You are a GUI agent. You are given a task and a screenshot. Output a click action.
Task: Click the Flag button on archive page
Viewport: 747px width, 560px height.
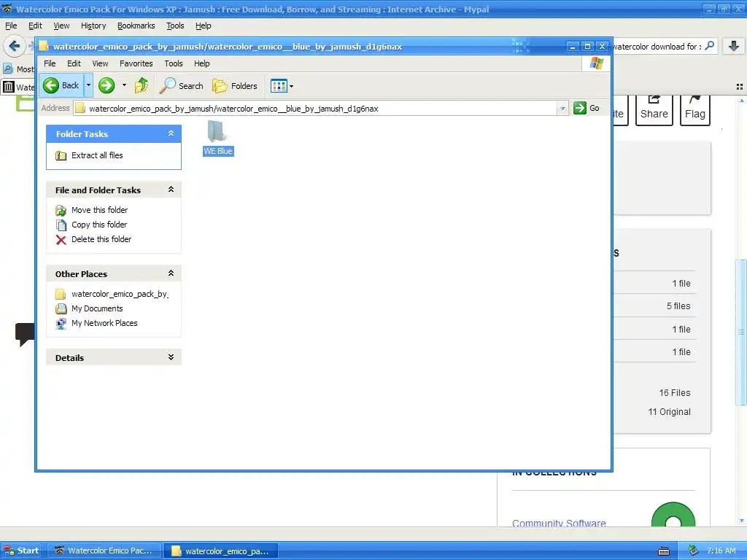pyautogui.click(x=695, y=109)
